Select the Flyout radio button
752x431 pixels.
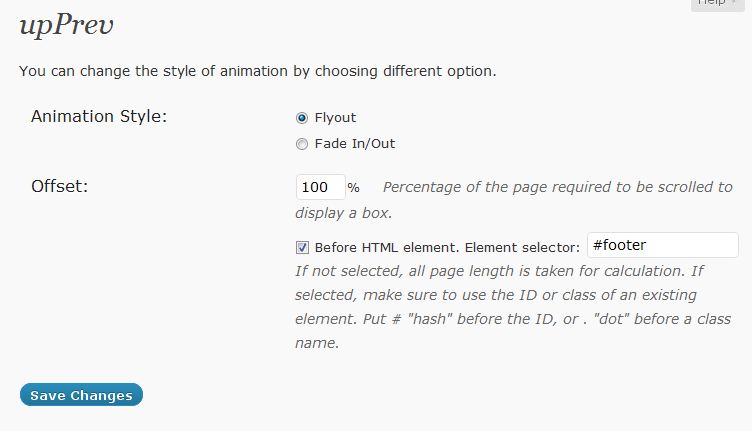pos(302,118)
